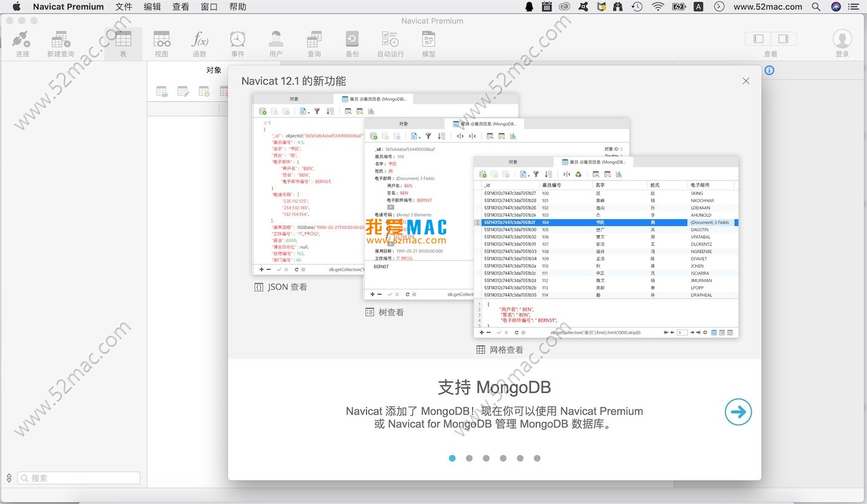This screenshot has height=504, width=867.
Task: Select fourth page indicator dot
Action: 503,459
